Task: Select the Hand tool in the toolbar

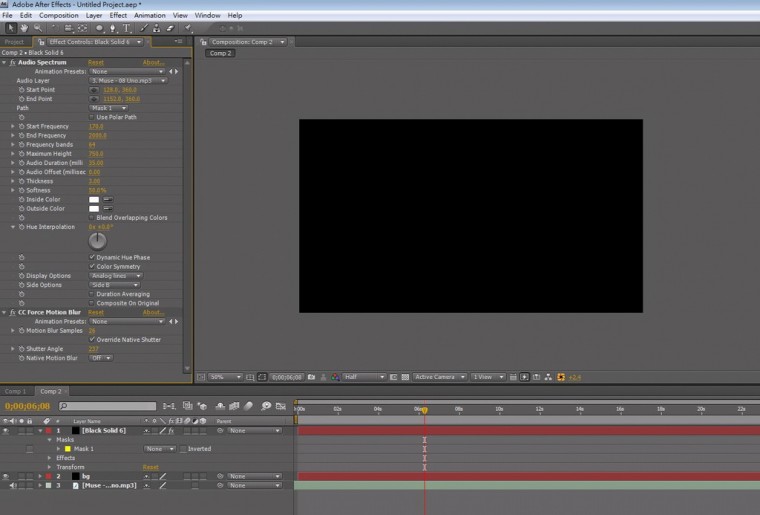Action: (25, 28)
